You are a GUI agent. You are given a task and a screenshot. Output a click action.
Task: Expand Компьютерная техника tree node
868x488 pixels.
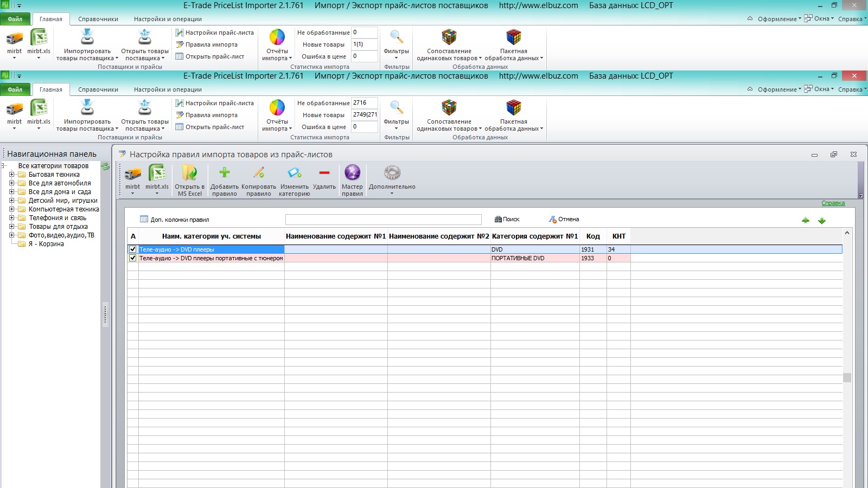point(11,209)
